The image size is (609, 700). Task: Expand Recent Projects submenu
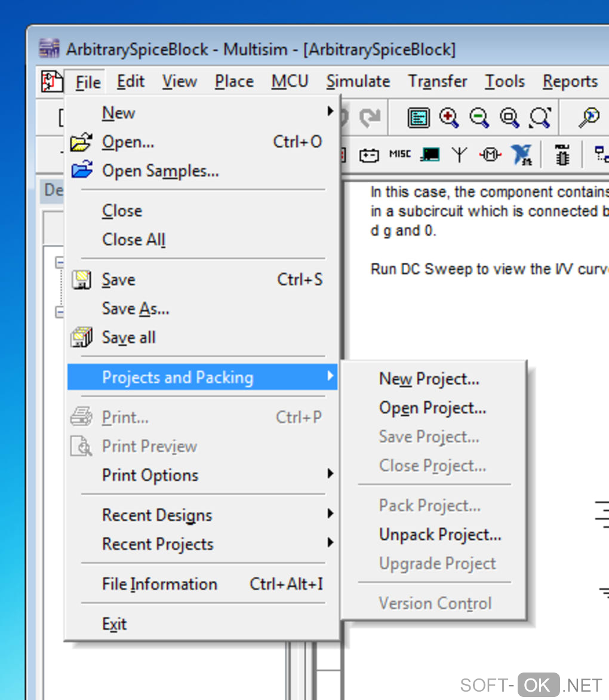click(x=330, y=542)
